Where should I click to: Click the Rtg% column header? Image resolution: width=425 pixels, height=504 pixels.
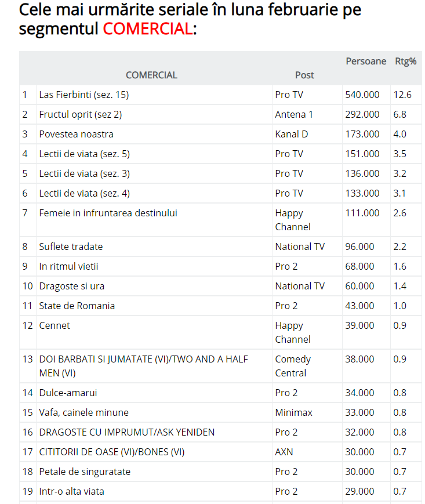(405, 61)
